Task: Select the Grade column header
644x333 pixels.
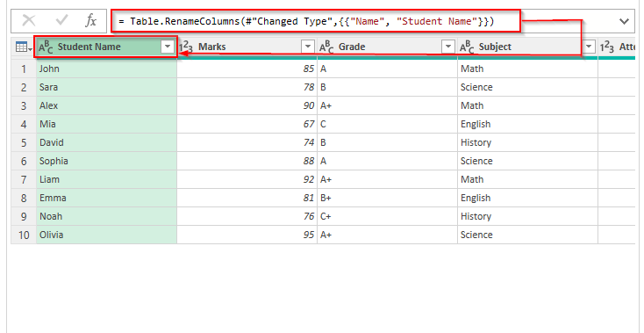Action: (x=387, y=47)
